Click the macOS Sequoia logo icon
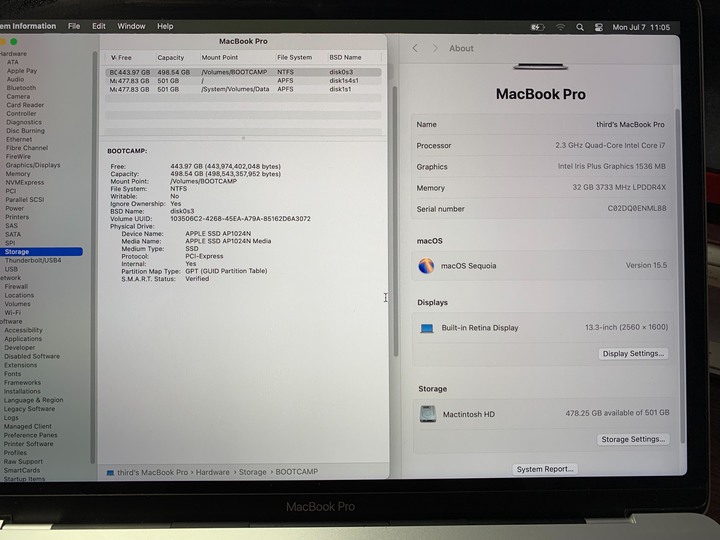 click(x=426, y=266)
